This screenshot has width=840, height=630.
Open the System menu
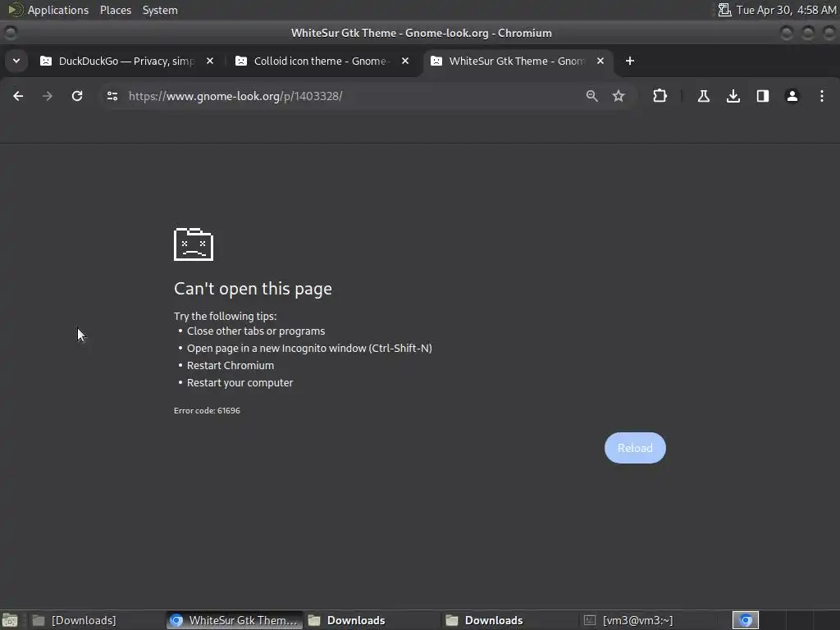[160, 10]
